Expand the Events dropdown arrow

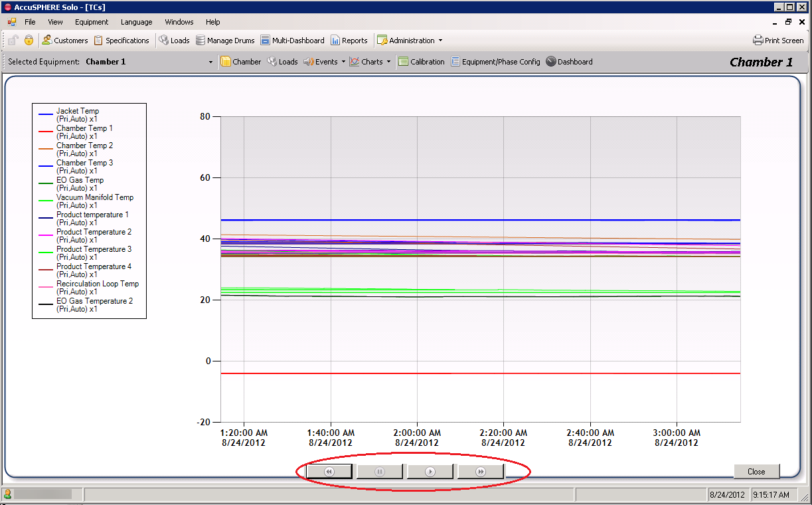click(x=343, y=62)
